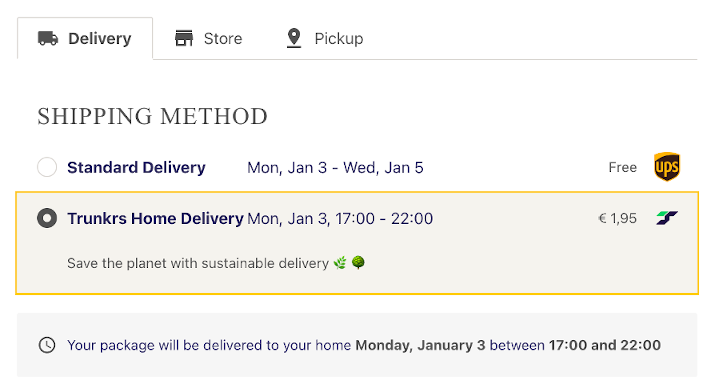The height and width of the screenshot is (392, 723).
Task: Click the delivery truck icon
Action: click(48, 39)
